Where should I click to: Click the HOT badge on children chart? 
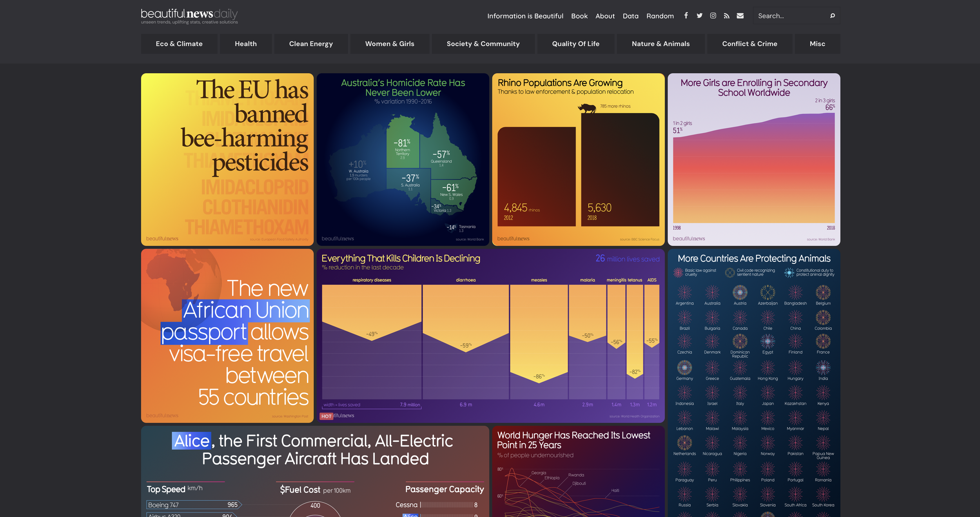(326, 416)
